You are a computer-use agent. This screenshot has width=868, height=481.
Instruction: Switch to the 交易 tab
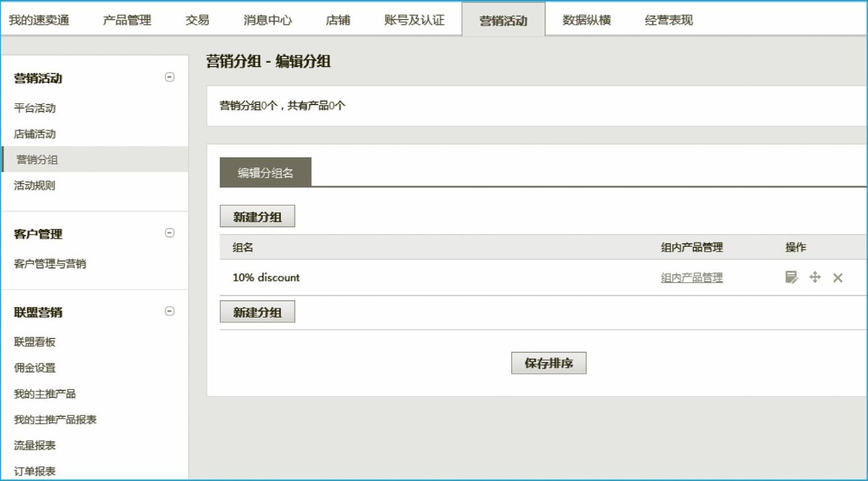[x=197, y=20]
